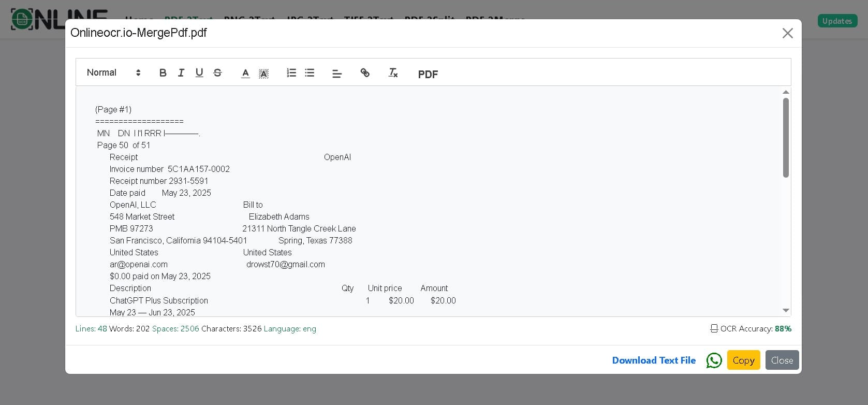The width and height of the screenshot is (868, 405).
Task: Click the 'Elizabeth Adams' name text
Action: tap(279, 216)
